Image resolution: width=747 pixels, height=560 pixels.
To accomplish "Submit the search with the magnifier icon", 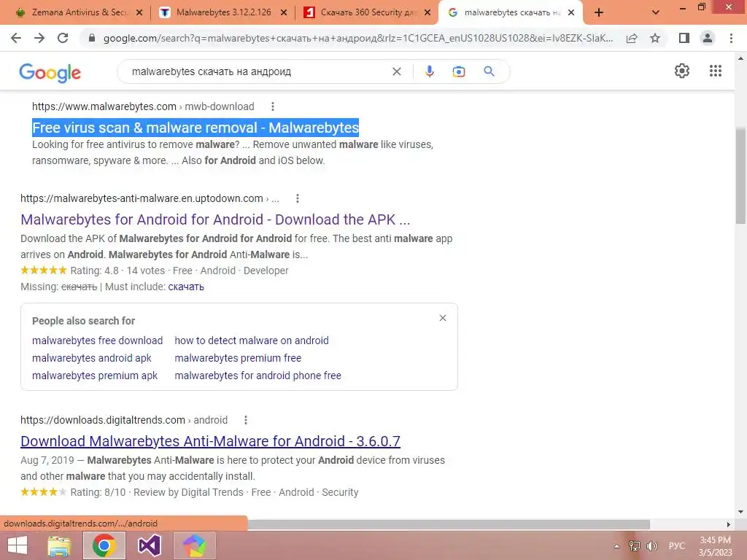I will (x=489, y=71).
